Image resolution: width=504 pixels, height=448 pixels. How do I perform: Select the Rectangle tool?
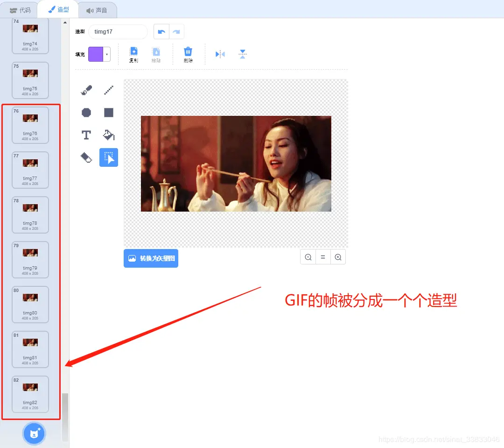(x=109, y=113)
